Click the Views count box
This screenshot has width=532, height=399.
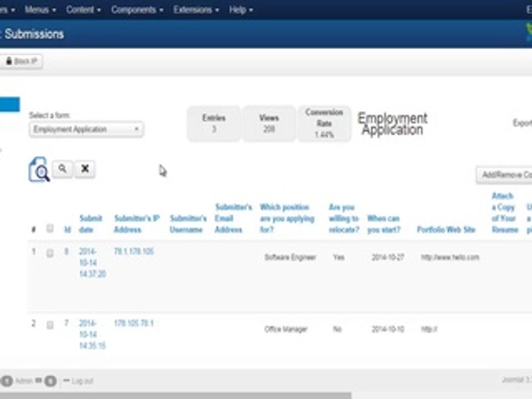[269, 124]
